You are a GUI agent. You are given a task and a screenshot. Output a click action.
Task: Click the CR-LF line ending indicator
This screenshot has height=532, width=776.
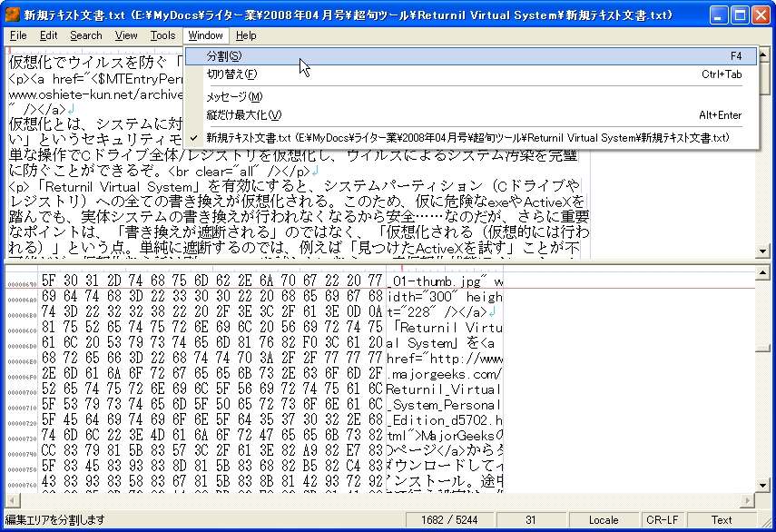click(663, 520)
